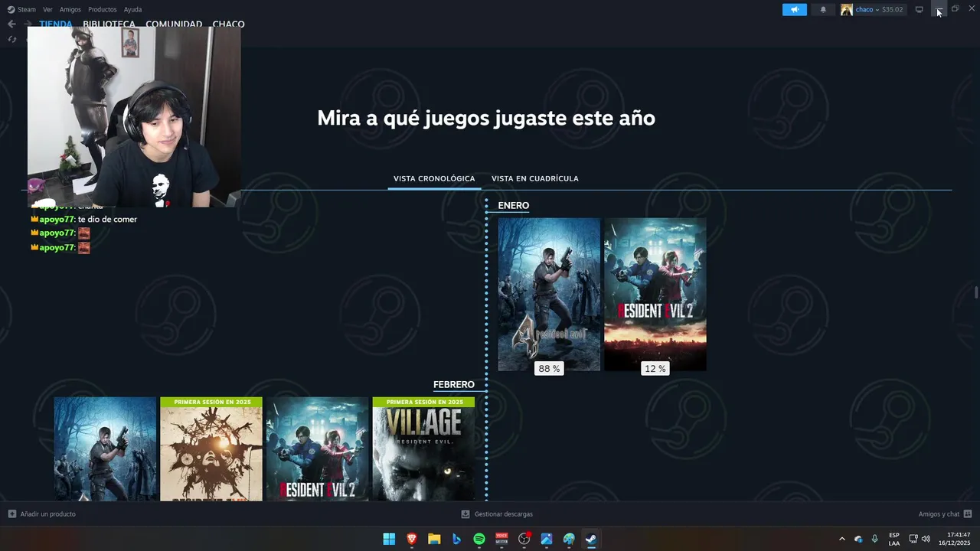This screenshot has height=551, width=980.
Task: Click the FEBRERO month marker
Action: 454,384
